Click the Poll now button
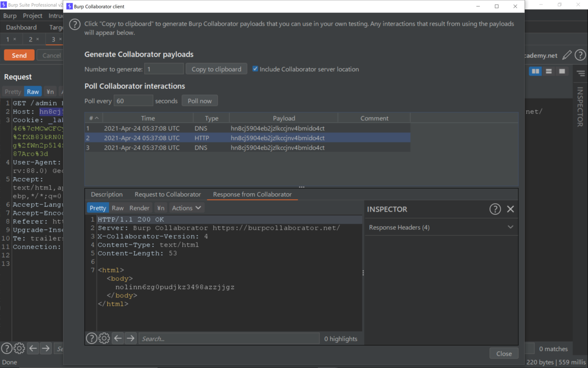Image resolution: width=588 pixels, height=368 pixels. [x=200, y=101]
